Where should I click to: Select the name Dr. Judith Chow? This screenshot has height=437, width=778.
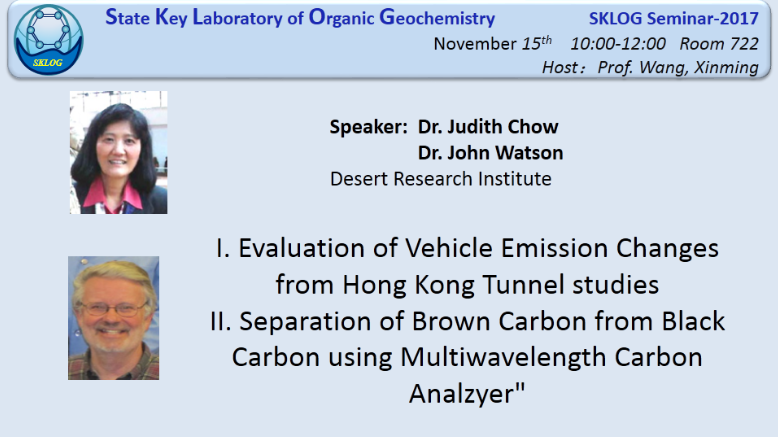point(488,127)
